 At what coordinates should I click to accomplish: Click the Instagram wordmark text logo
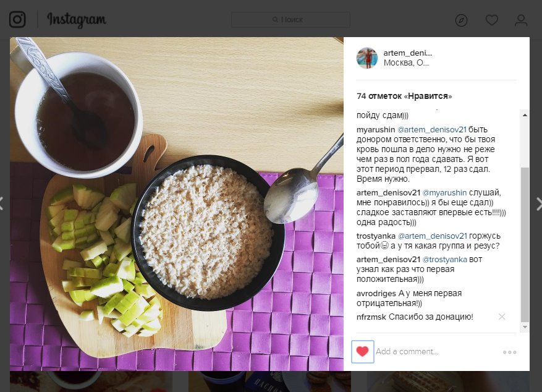(77, 20)
